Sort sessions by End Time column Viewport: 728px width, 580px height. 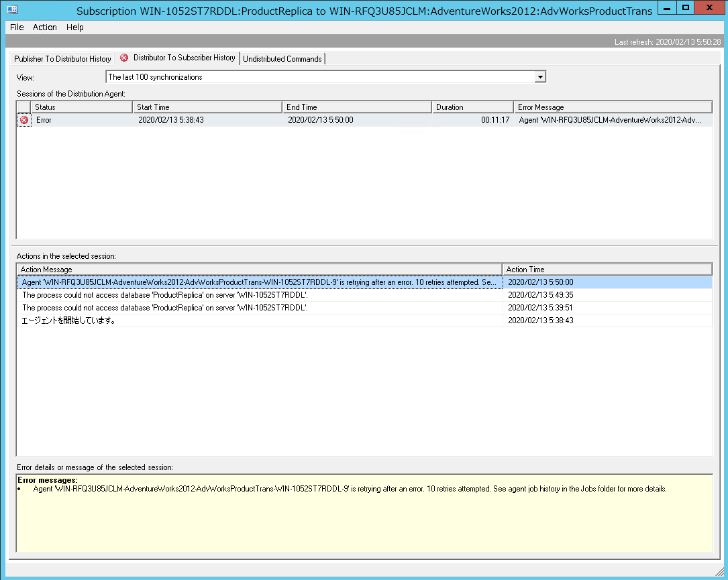[357, 107]
